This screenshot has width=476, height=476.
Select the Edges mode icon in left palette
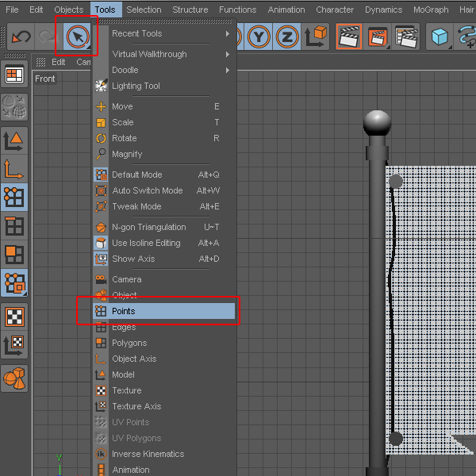14,226
